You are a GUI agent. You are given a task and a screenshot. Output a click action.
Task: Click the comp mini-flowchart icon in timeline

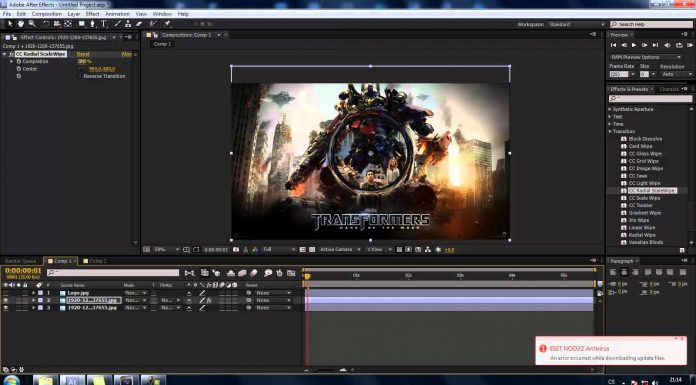click(x=190, y=273)
